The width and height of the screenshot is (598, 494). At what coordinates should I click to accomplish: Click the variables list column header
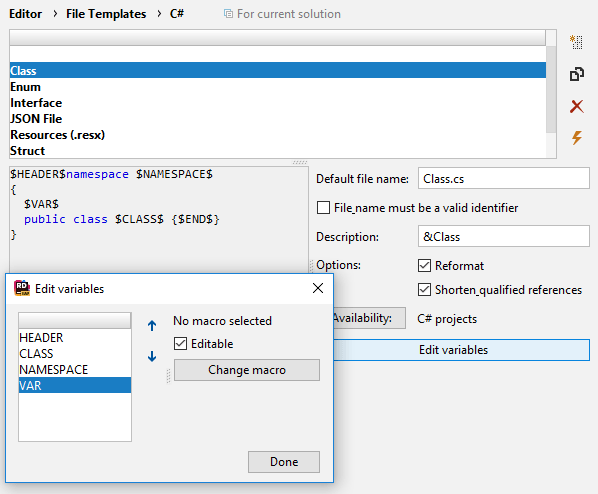(75, 320)
